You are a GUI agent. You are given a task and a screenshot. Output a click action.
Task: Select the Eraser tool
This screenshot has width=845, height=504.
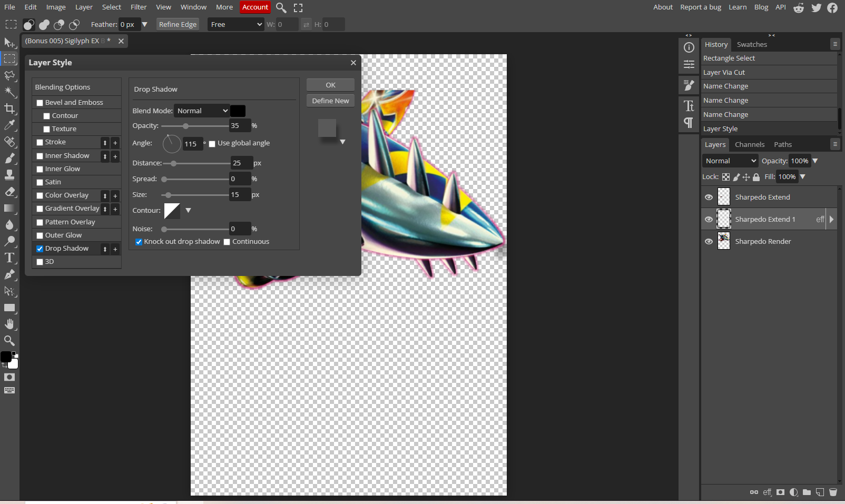(x=9, y=192)
